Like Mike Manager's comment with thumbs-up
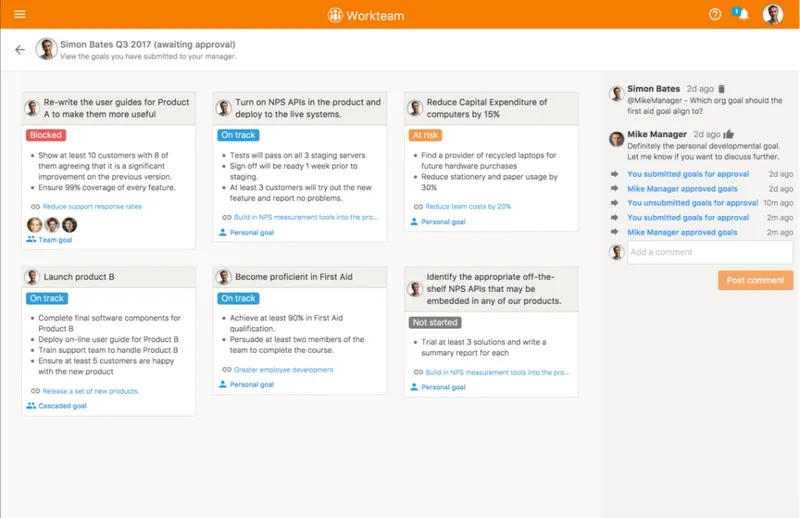Image resolution: width=800 pixels, height=518 pixels. (x=729, y=134)
